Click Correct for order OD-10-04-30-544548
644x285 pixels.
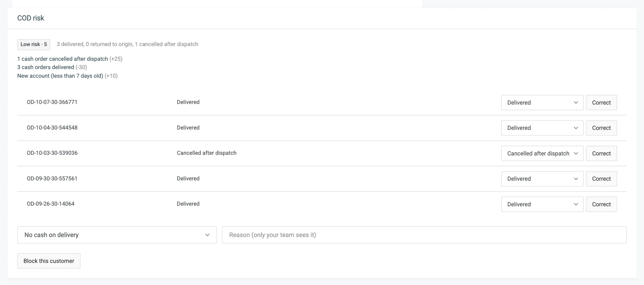601,128
